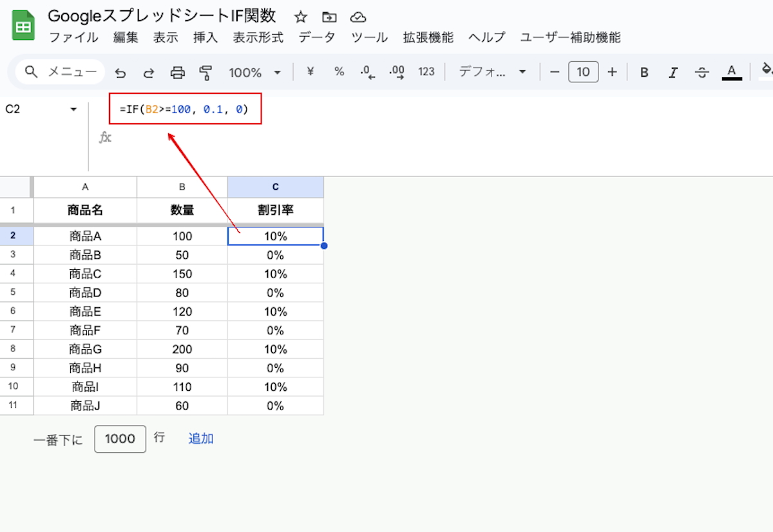
Task: Apply percent number format
Action: (x=339, y=71)
